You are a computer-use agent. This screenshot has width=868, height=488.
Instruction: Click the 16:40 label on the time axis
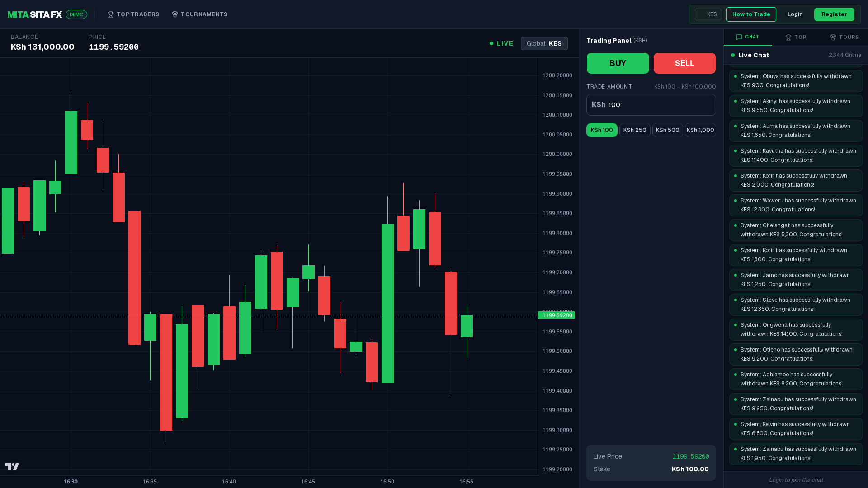(x=229, y=482)
